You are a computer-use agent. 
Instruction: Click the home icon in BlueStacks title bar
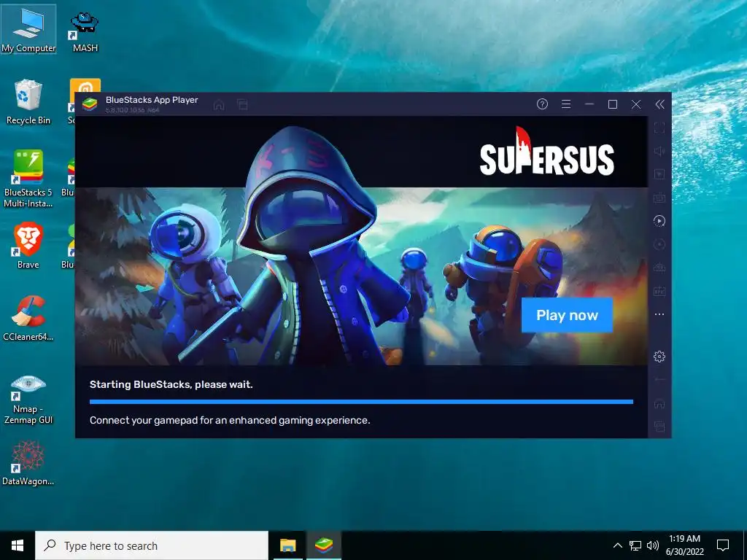pyautogui.click(x=219, y=104)
